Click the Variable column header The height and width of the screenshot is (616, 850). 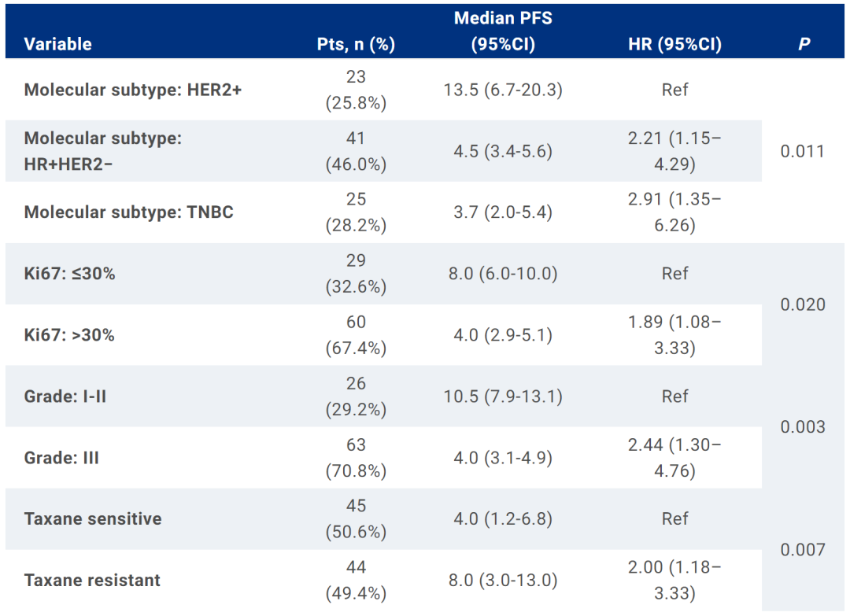click(x=57, y=44)
